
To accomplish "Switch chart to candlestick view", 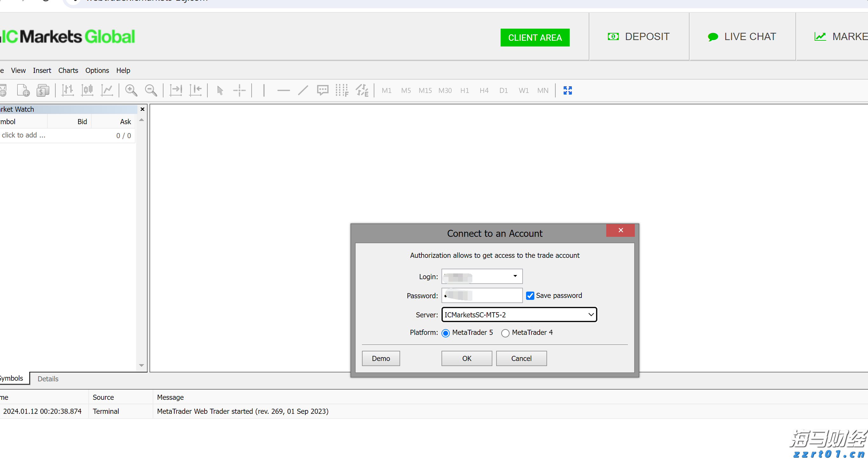I will (87, 90).
